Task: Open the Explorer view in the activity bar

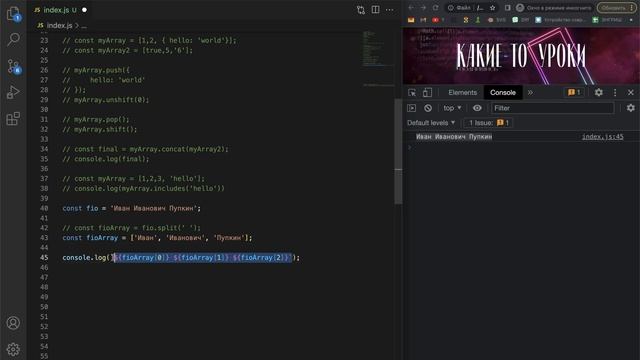Action: pos(13,14)
